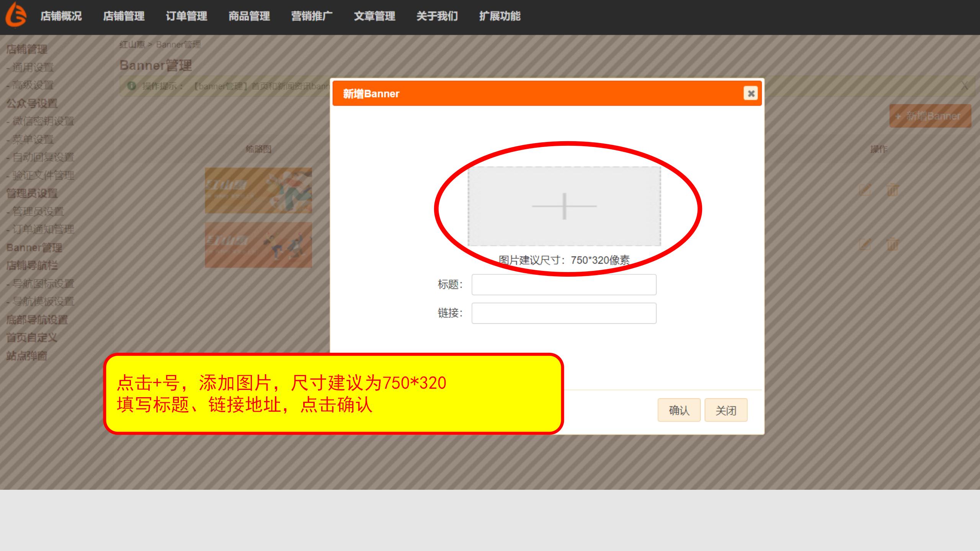Click the 确认 button in dialog

click(x=679, y=410)
